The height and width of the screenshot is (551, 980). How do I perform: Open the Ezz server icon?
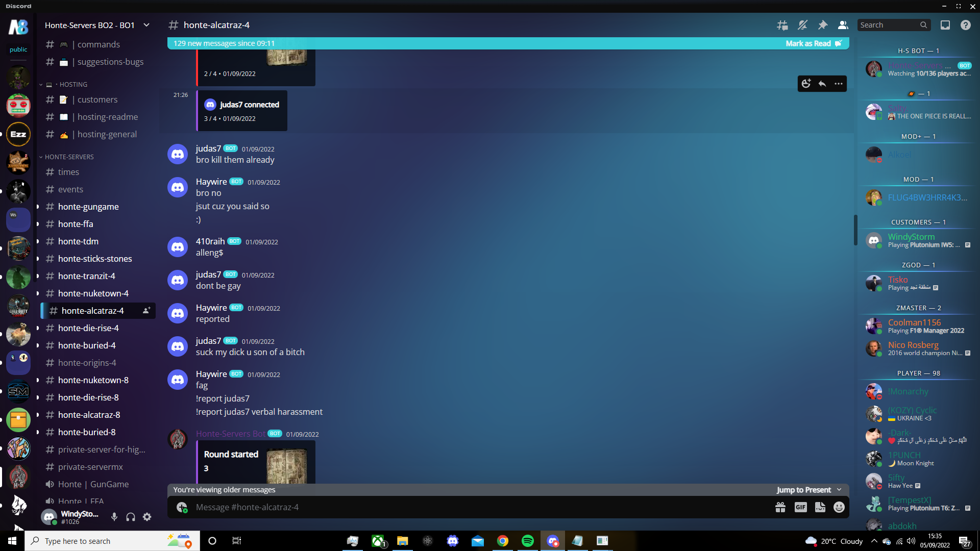18,134
